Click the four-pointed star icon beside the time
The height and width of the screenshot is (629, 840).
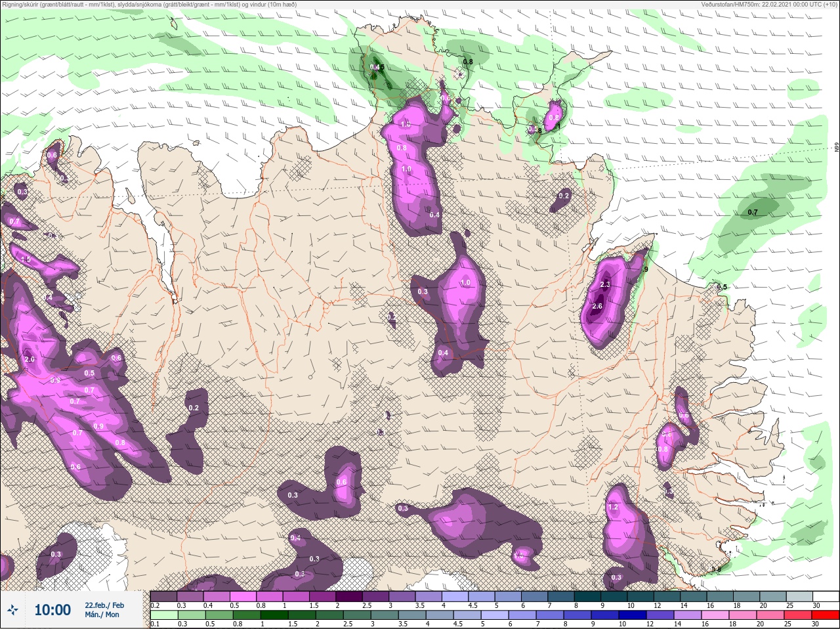12,610
